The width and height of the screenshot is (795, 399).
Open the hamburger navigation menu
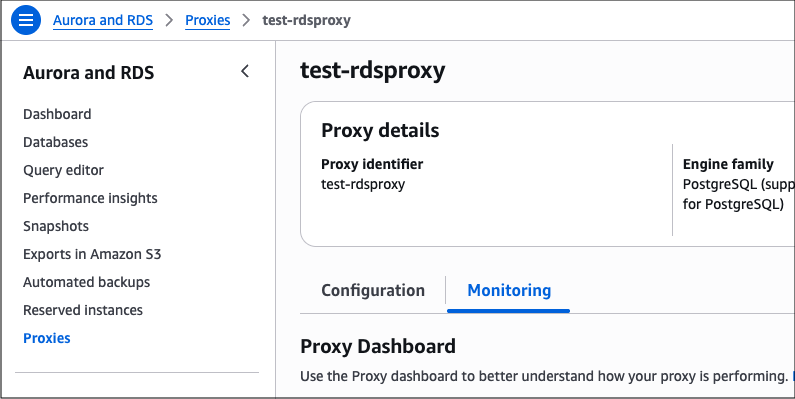[x=26, y=20]
